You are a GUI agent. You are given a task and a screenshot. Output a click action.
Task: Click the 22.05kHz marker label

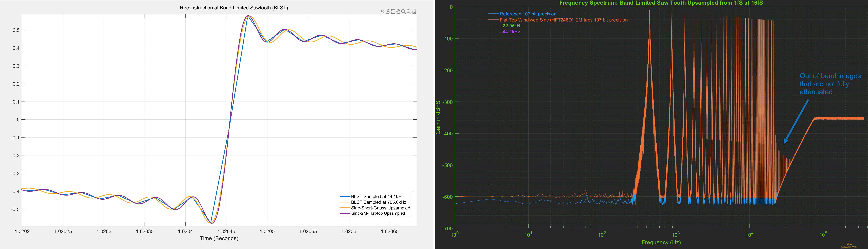pos(511,26)
